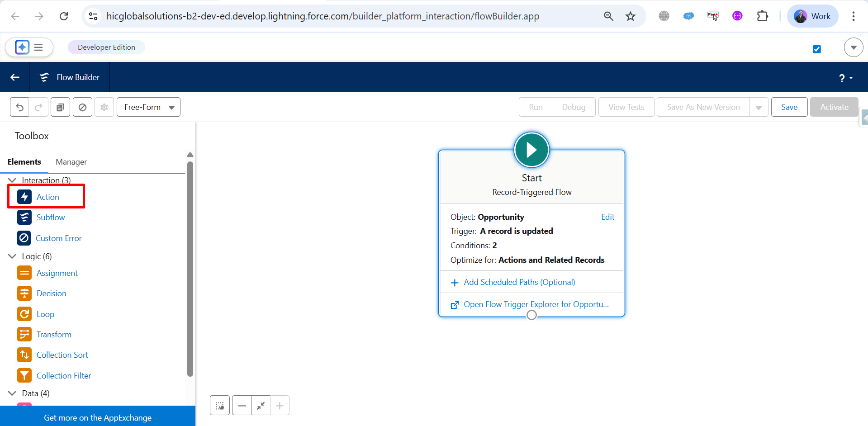Open the help menu dropdown
The image size is (868, 426).
click(x=845, y=78)
